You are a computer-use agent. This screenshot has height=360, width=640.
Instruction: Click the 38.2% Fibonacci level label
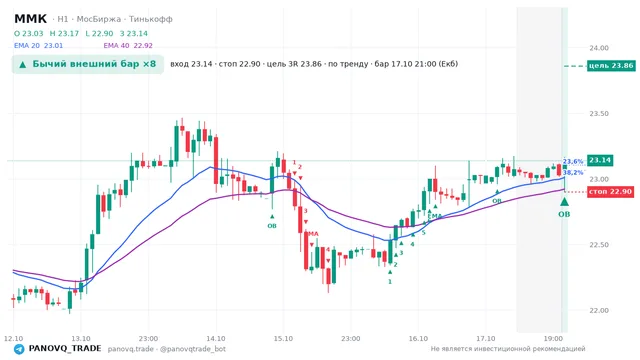pos(573,173)
